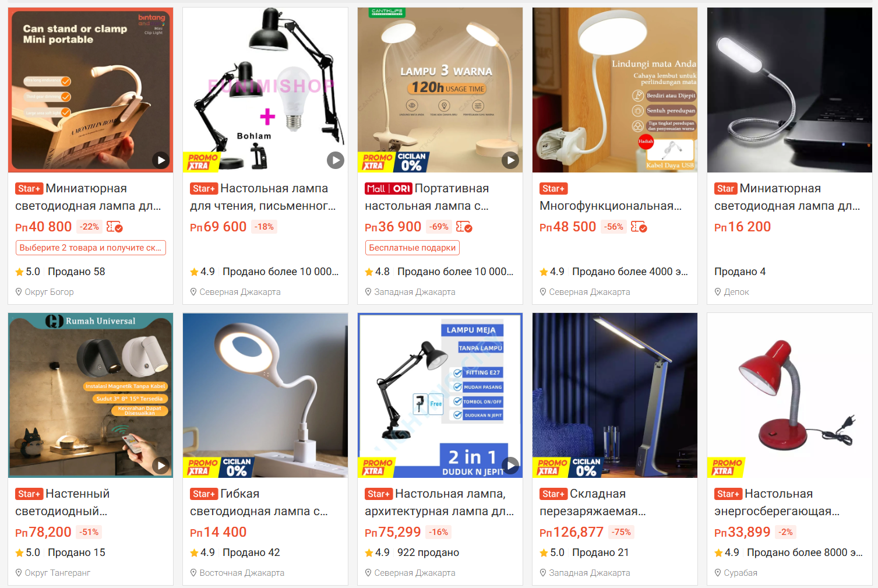The image size is (878, 588).
Task: Play video on the Bohlam black lamp product
Action: (336, 160)
